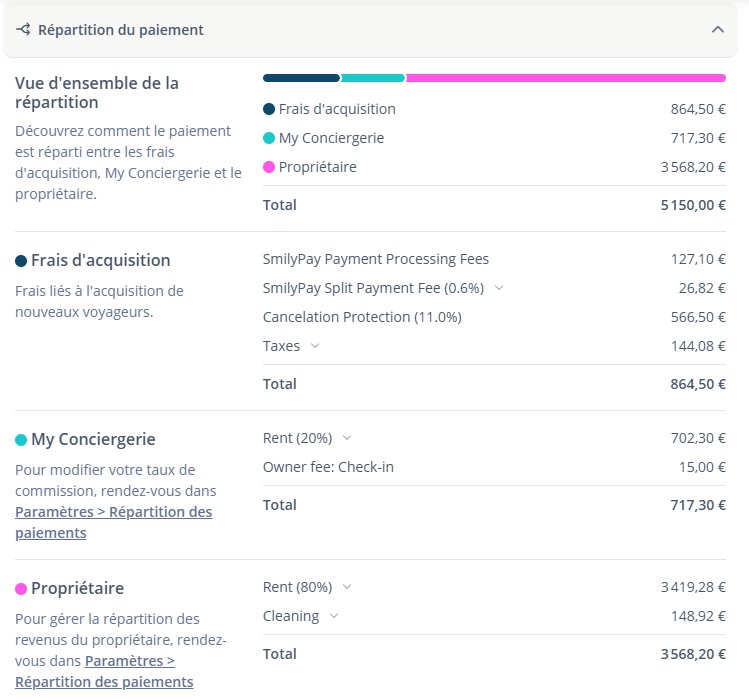The image size is (749, 699).
Task: Open Paramètres link under My Conciergerie
Action: tap(113, 522)
